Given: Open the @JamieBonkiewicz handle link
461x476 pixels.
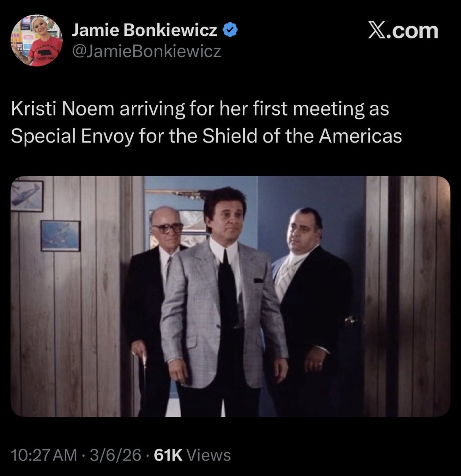Looking at the screenshot, I should pos(146,52).
